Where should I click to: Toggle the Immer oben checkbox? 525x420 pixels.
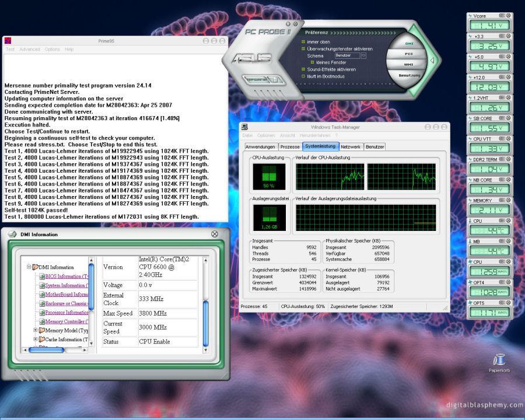pyautogui.click(x=303, y=42)
